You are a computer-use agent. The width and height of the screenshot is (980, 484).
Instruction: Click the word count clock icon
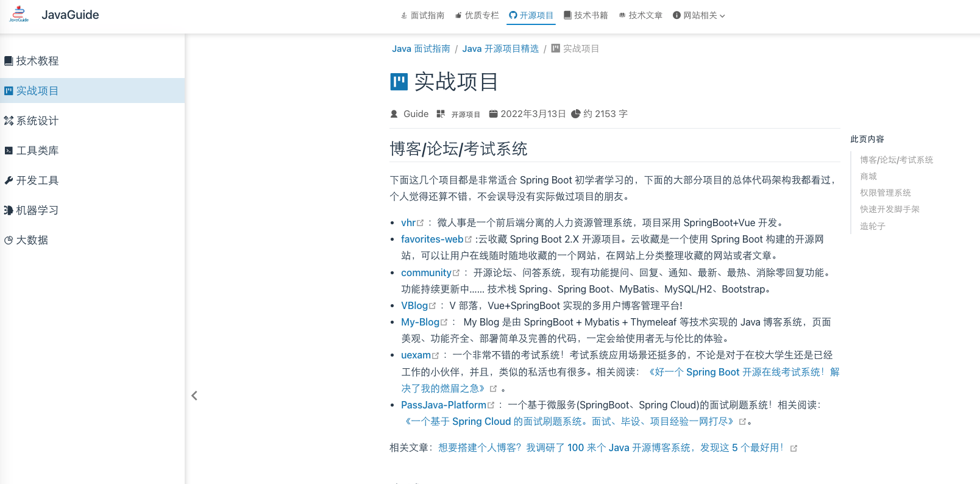575,114
